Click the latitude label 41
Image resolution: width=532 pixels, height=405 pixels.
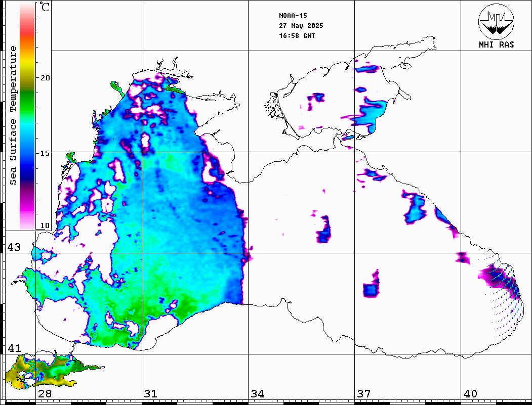14,348
